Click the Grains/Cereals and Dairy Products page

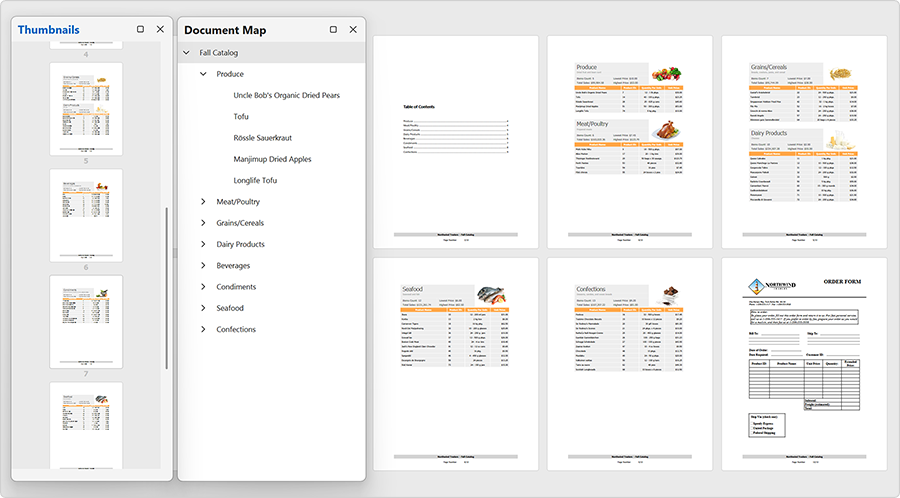pos(804,142)
